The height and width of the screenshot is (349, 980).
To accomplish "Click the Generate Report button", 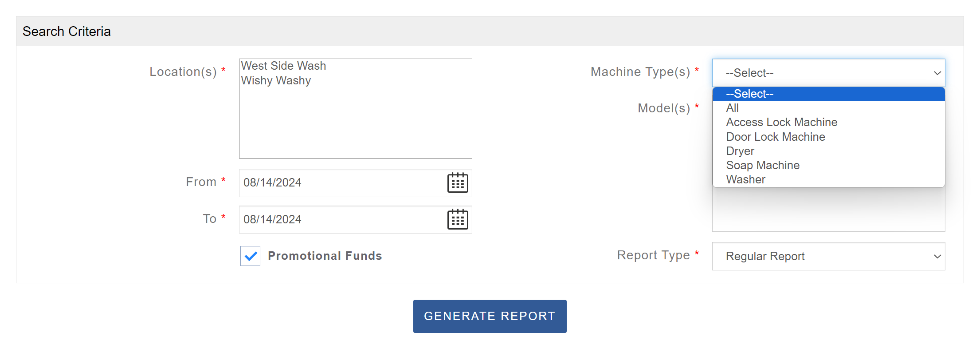I will click(x=490, y=316).
